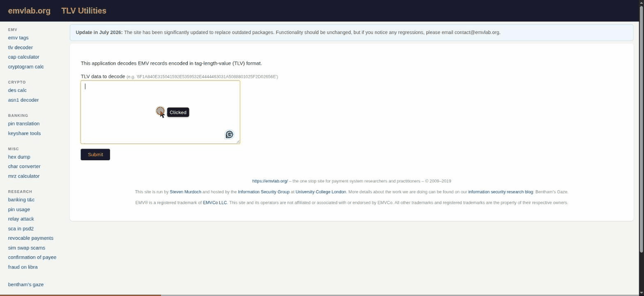
Task: Click the BANKING sidebar section heading
Action: (x=18, y=115)
